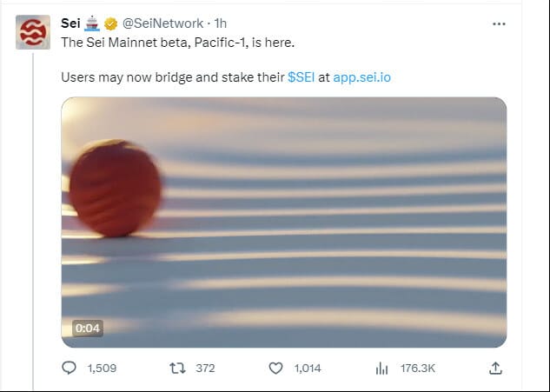Follow the app.sei.io link

pyautogui.click(x=362, y=76)
